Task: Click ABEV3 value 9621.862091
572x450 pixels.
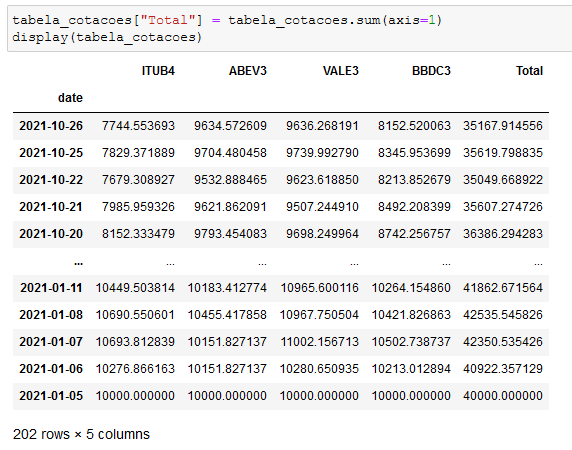Action: pos(230,207)
